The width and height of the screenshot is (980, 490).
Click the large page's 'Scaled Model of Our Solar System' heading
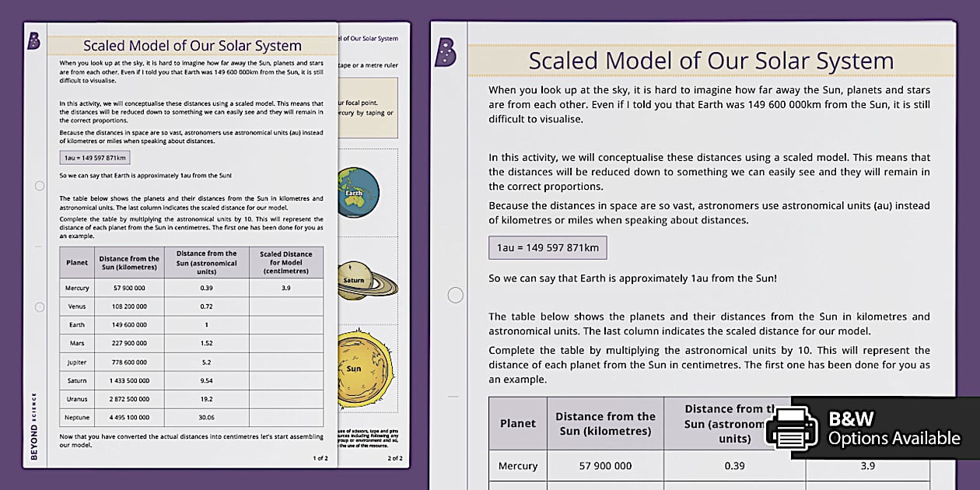point(711,61)
